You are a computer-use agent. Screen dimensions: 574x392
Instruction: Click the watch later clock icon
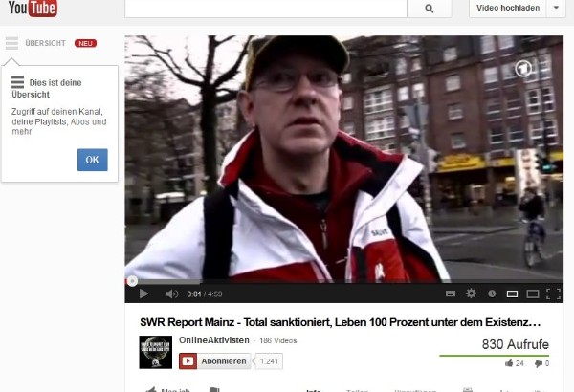[x=492, y=294]
